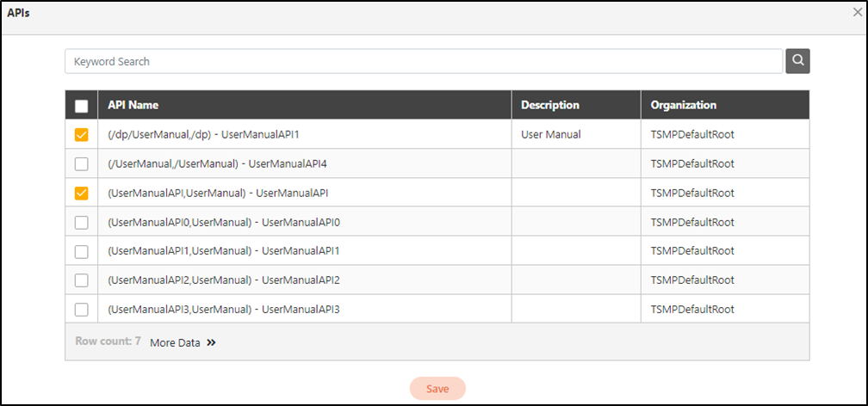This screenshot has width=868, height=406.
Task: Enable the UserManualAPI0 row checkbox
Action: [82, 223]
